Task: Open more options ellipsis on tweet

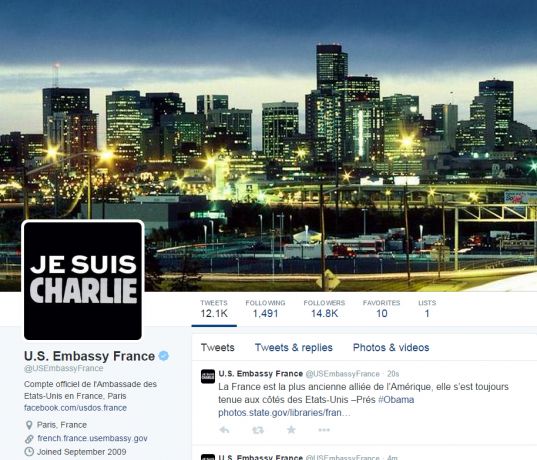Action: [324, 430]
